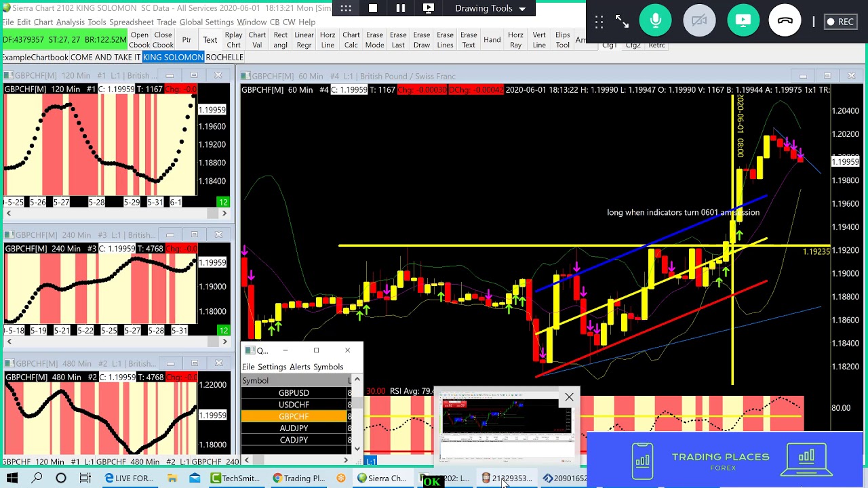
Task: Select GBPUSD row in quote list
Action: (x=294, y=393)
